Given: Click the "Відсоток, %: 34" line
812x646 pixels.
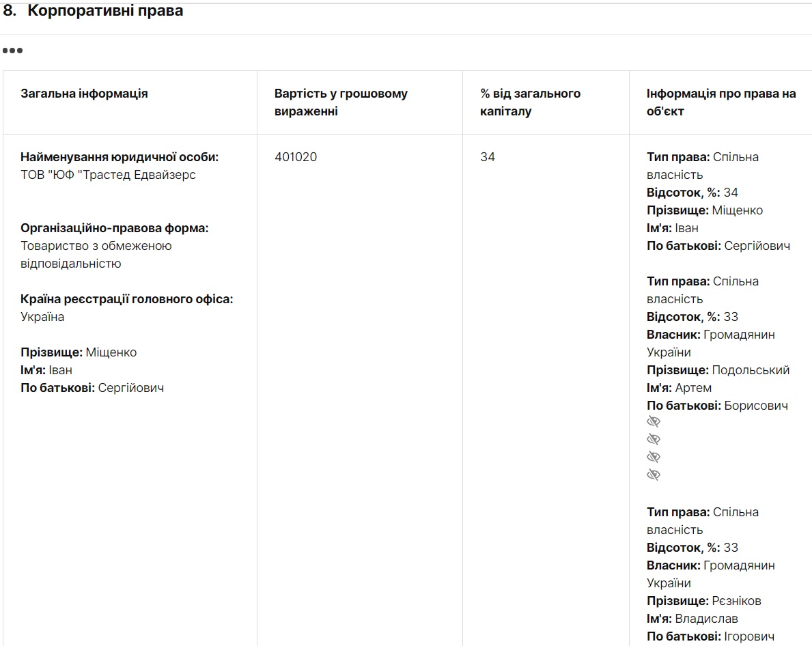Looking at the screenshot, I should pos(692,193).
